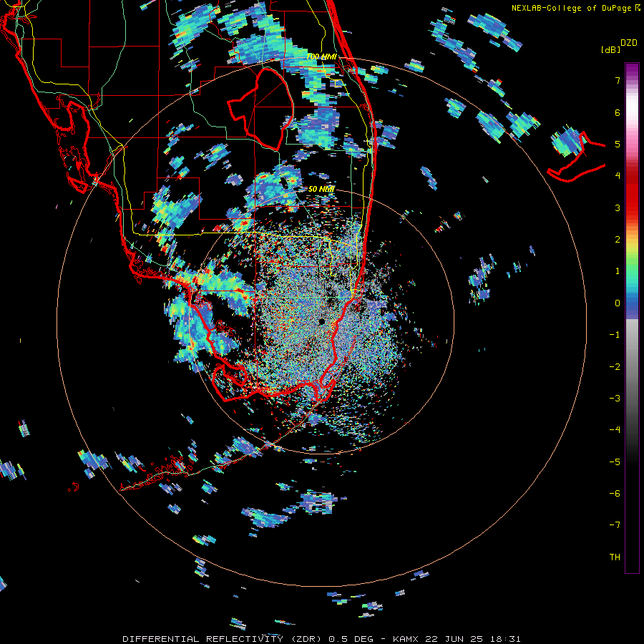Image resolution: width=644 pixels, height=644 pixels.
Task: Click the 0 tick label on scale
Action: [618, 303]
